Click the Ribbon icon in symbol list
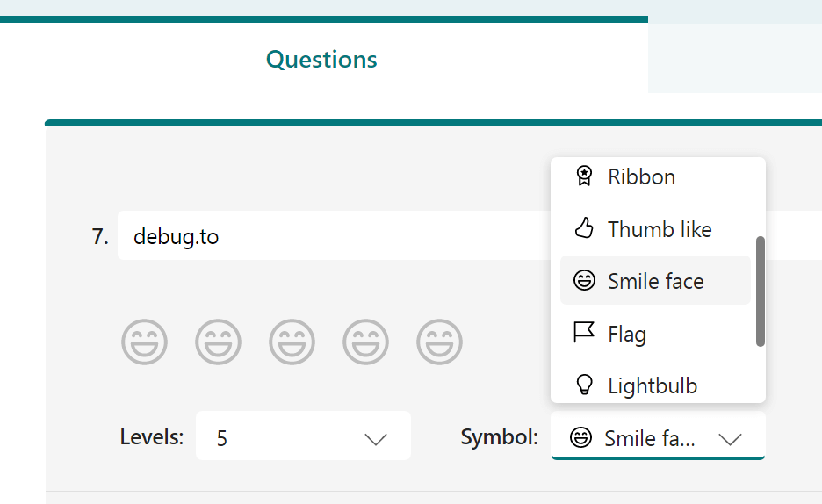This screenshot has height=504, width=822. pos(584,176)
